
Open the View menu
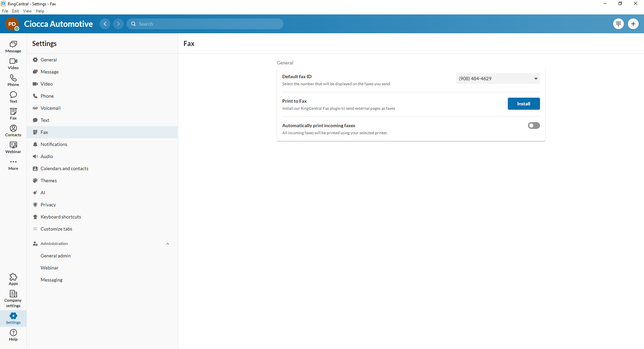[x=28, y=11]
